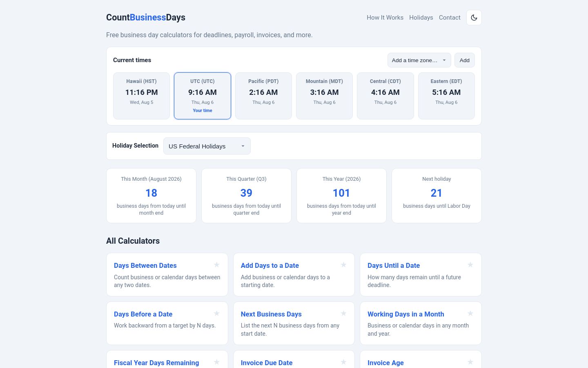Star the Invoice Due Date calculator
Image resolution: width=588 pixels, height=368 pixels.
coord(343,362)
